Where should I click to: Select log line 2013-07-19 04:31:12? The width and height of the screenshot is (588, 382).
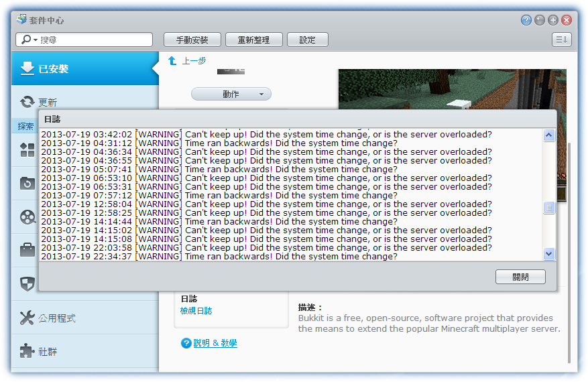coord(219,143)
